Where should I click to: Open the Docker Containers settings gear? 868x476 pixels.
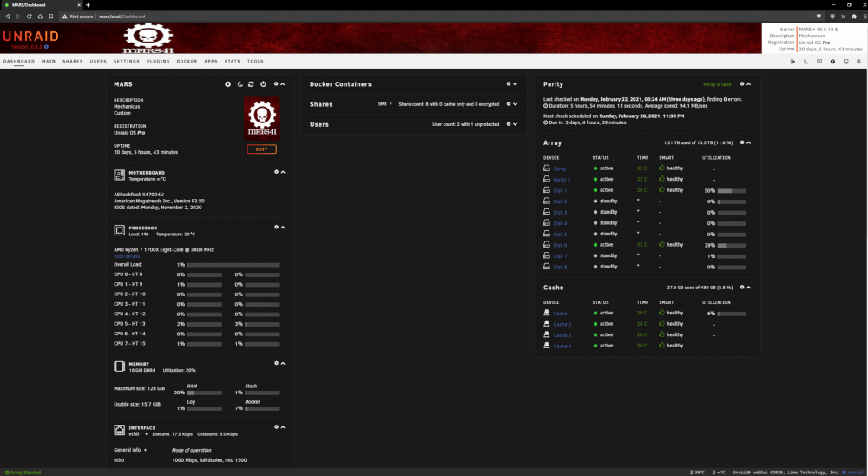coord(509,84)
